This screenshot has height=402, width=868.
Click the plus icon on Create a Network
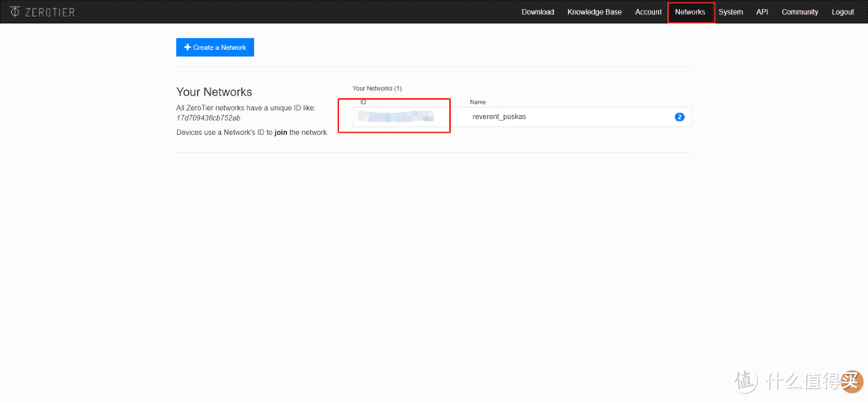click(187, 47)
